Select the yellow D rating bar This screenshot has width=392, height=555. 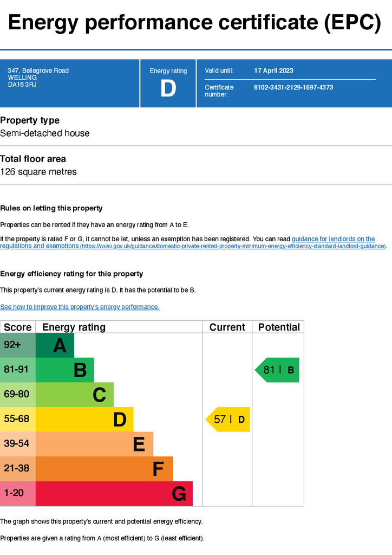pos(84,420)
